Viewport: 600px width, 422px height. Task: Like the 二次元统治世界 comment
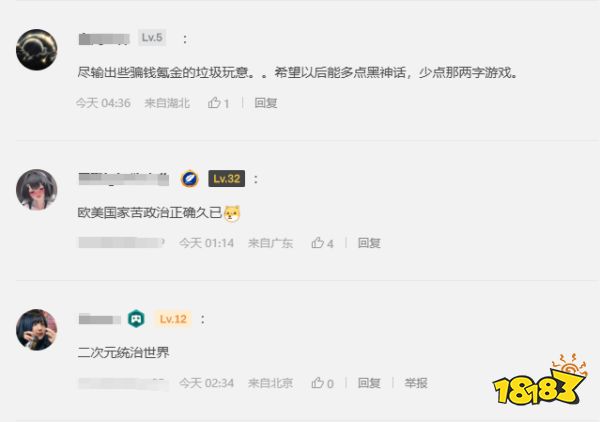click(x=322, y=383)
